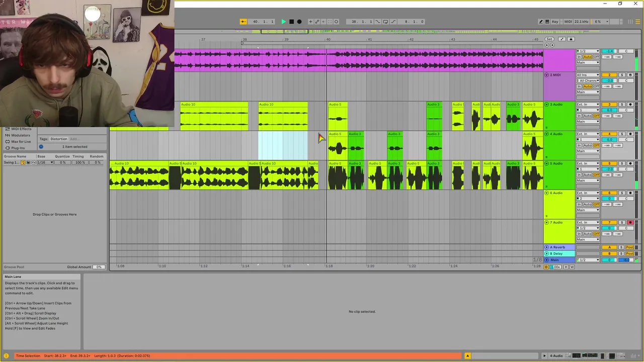644x362 pixels.
Task: Toggle the Punch-Out switch
Action: tap(393, 22)
